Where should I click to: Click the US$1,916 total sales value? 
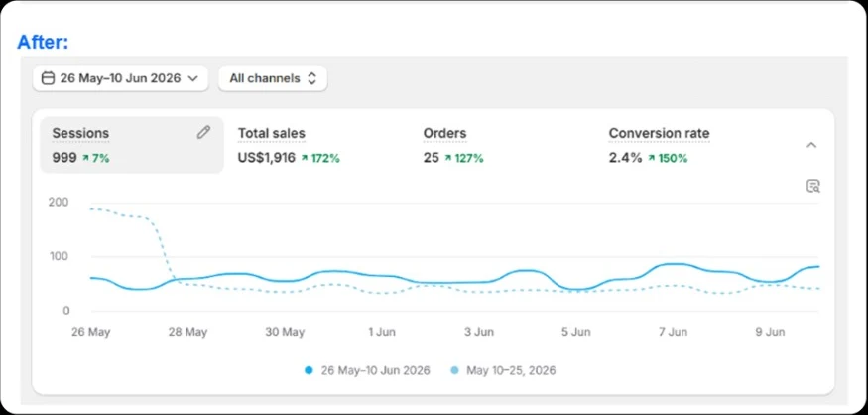point(266,158)
